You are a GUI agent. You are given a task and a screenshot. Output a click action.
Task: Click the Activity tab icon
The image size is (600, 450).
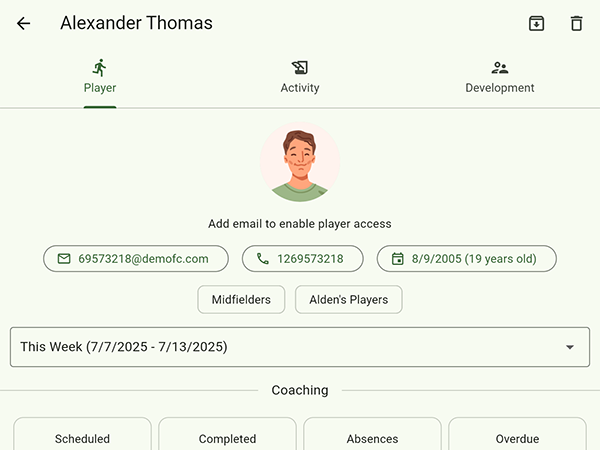coord(299,68)
